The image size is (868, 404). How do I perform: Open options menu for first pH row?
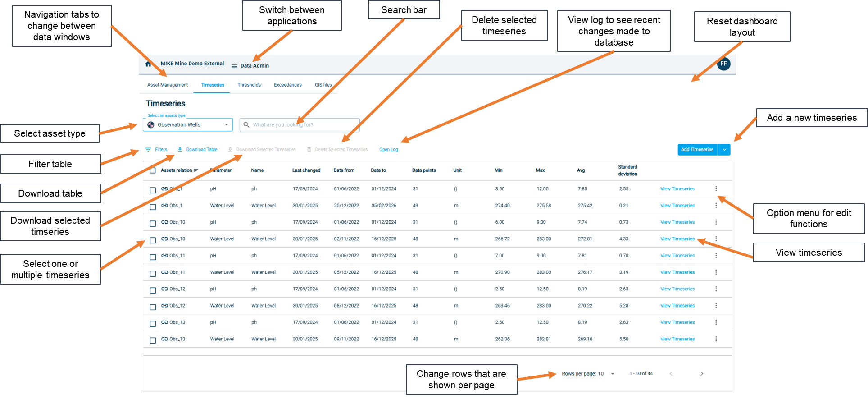click(716, 189)
